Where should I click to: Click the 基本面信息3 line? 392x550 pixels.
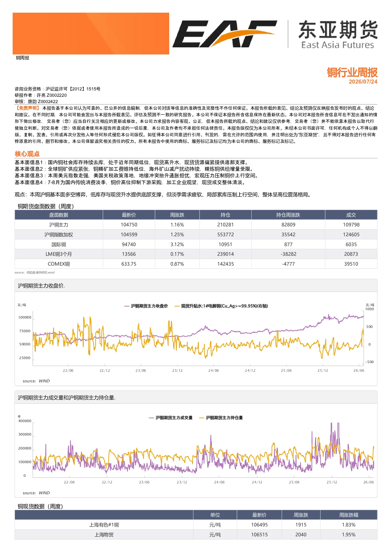(x=137, y=175)
